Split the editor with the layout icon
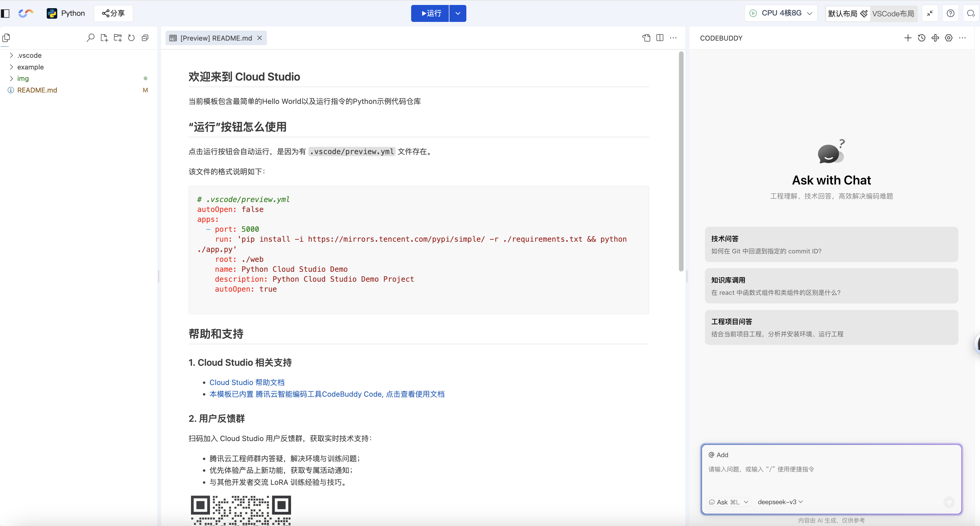The image size is (980, 526). pos(660,38)
